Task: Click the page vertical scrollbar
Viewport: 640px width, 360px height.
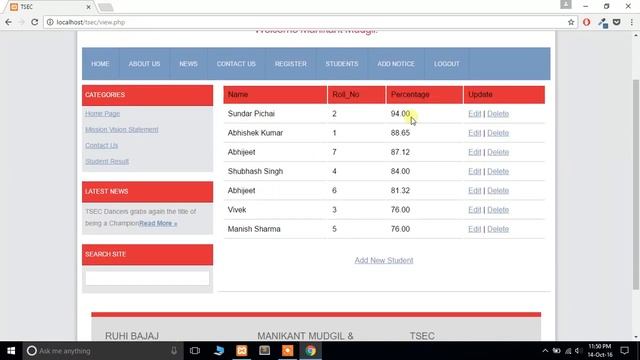Action: (x=636, y=184)
